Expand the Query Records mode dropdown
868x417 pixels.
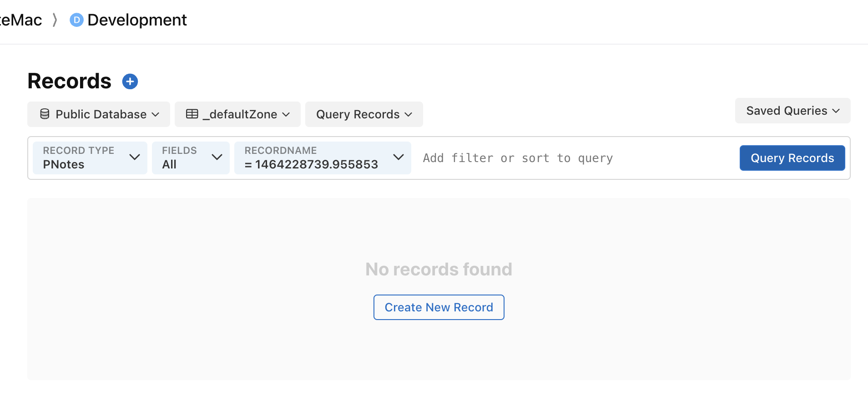coord(364,114)
